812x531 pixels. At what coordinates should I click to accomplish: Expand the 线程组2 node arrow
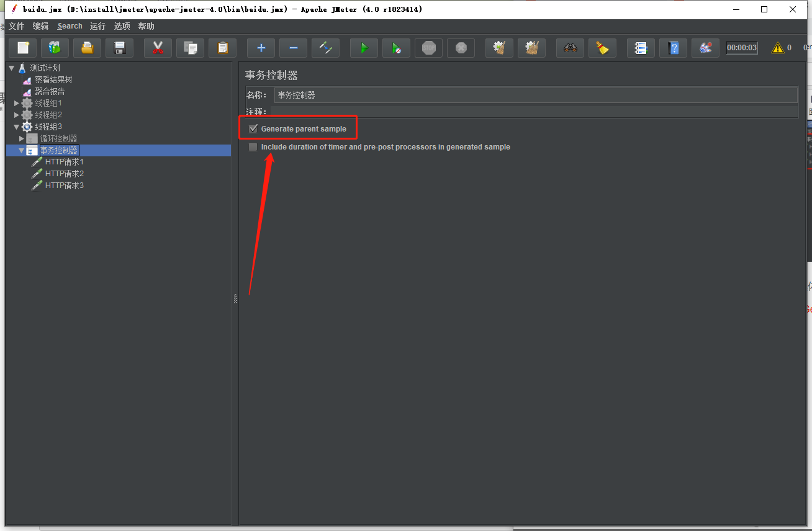[17, 115]
